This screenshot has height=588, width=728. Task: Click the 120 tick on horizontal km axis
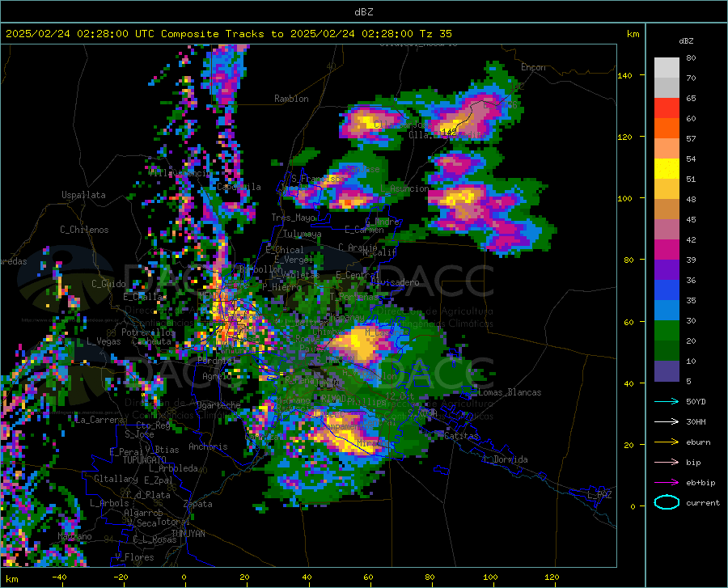[x=552, y=577]
